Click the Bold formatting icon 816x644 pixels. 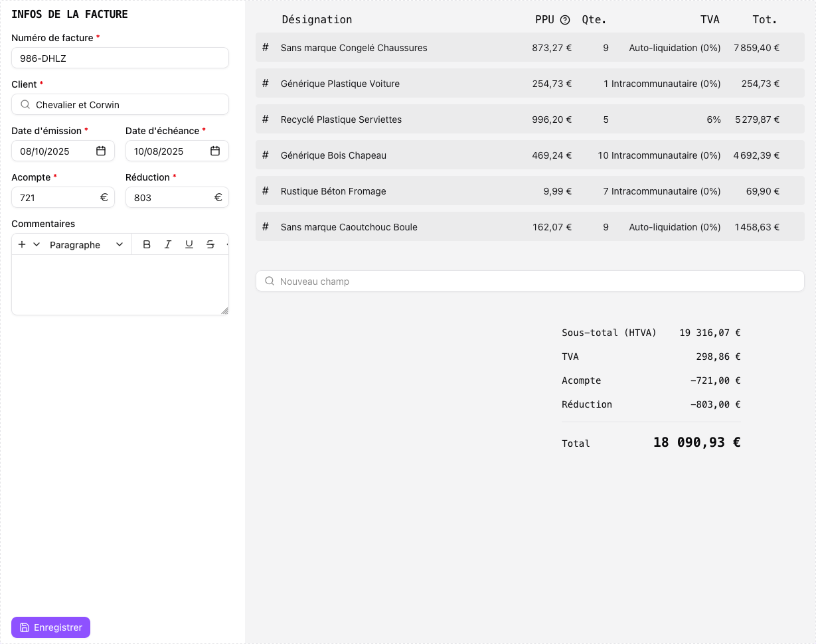click(147, 244)
